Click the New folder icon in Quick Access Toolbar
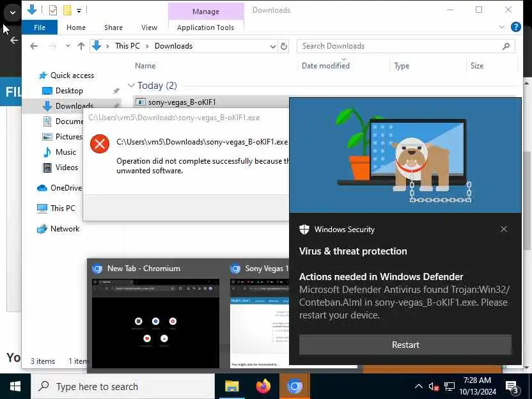The image size is (532, 399). point(67,10)
